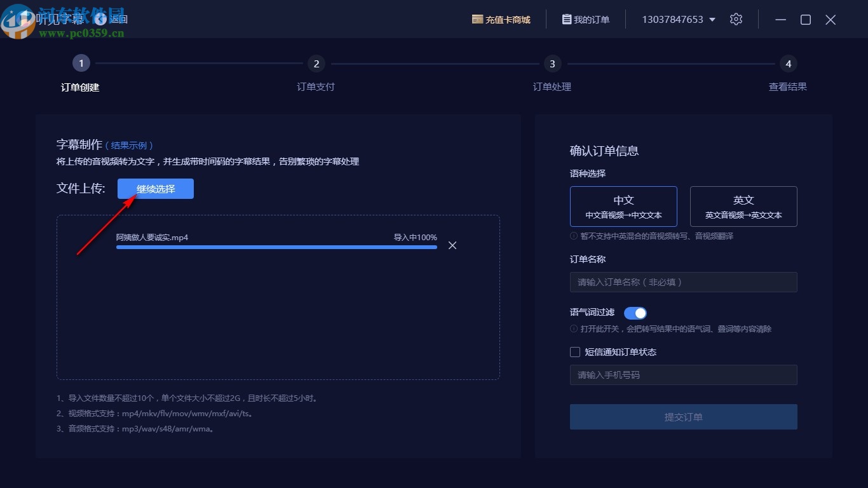The height and width of the screenshot is (488, 868).
Task: Go to step 2 订单支付
Action: tap(316, 64)
